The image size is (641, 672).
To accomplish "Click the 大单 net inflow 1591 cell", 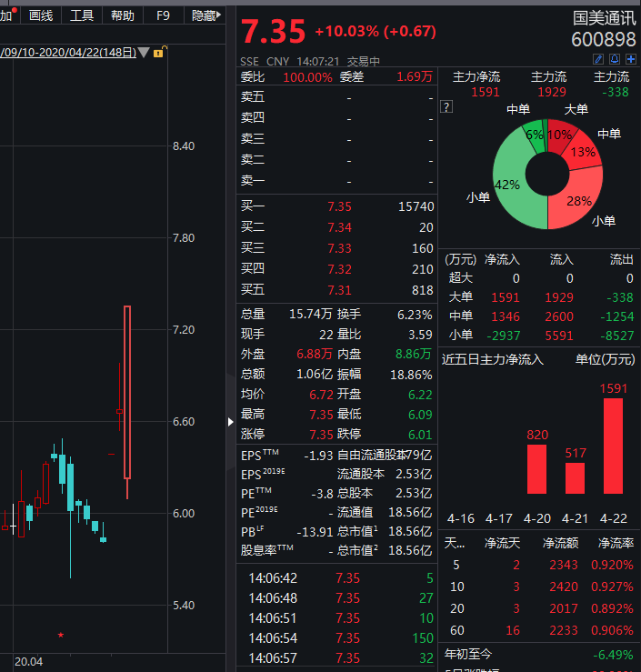I will (x=506, y=297).
